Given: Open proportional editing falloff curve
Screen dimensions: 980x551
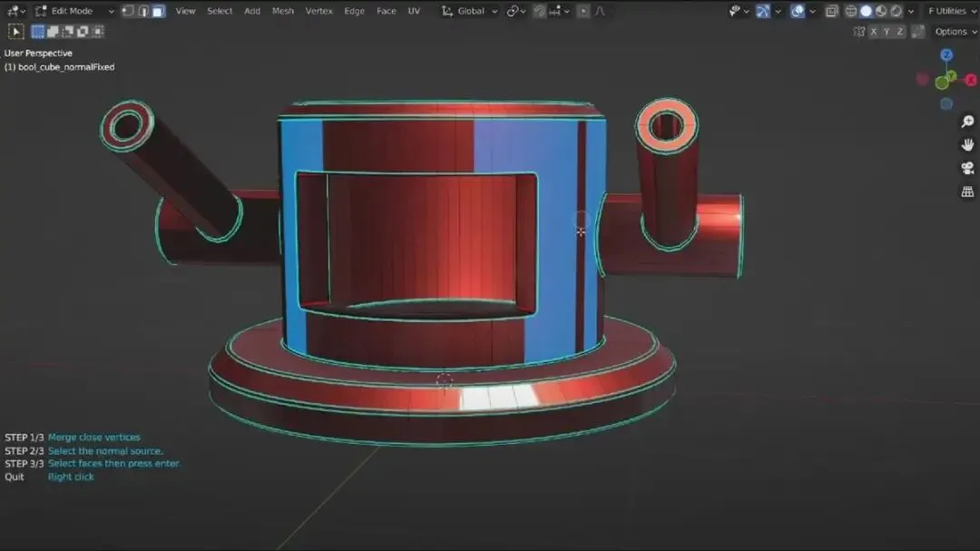Looking at the screenshot, I should 600,11.
